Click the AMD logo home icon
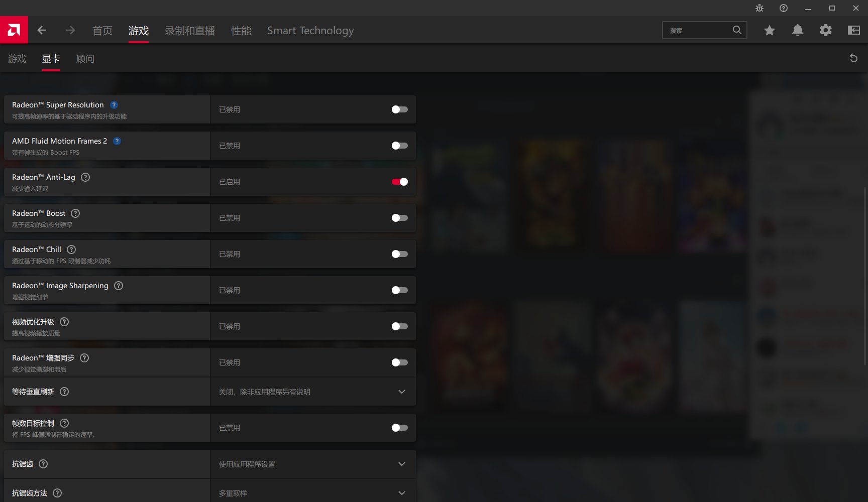This screenshot has height=502, width=868. point(14,30)
